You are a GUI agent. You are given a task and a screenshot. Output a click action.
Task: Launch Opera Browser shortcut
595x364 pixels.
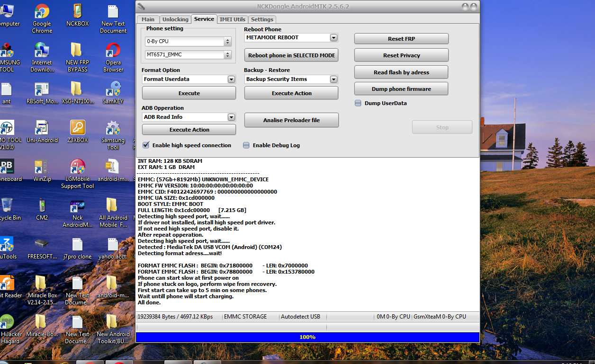pos(113,58)
